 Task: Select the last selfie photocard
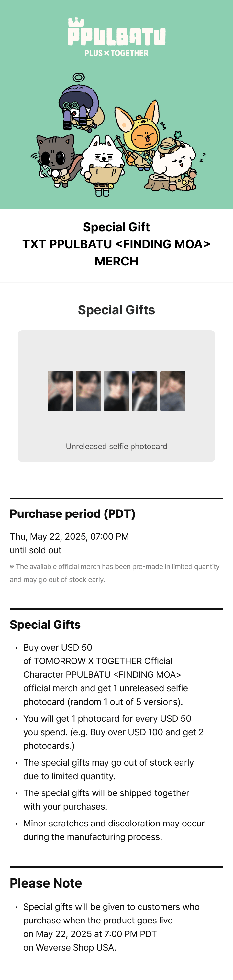click(x=173, y=391)
